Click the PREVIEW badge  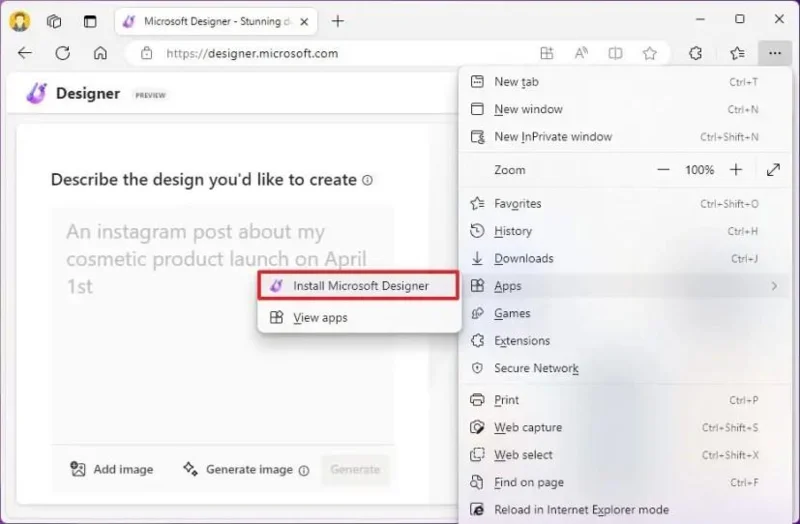pos(150,95)
